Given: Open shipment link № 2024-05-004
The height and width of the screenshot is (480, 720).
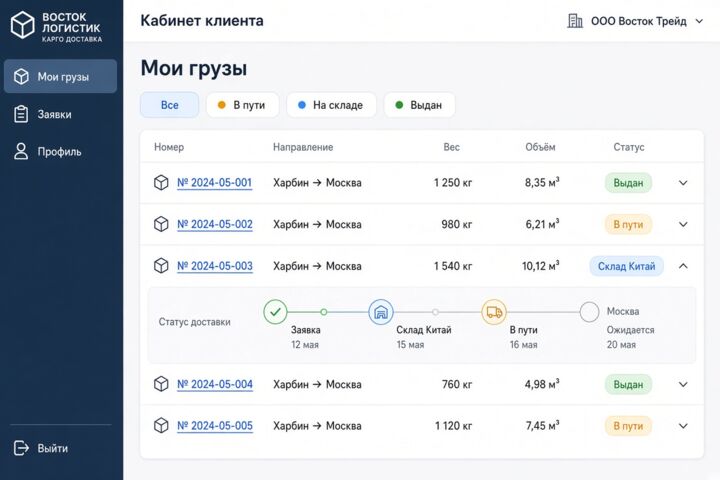Looking at the screenshot, I should click(215, 384).
